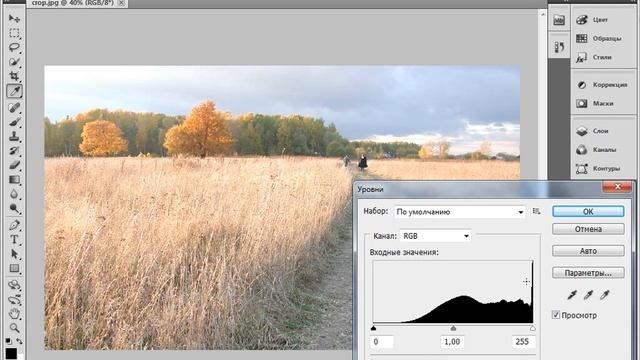Screen dimensions: 640x360
Task: Select the Move tool
Action: (x=14, y=18)
